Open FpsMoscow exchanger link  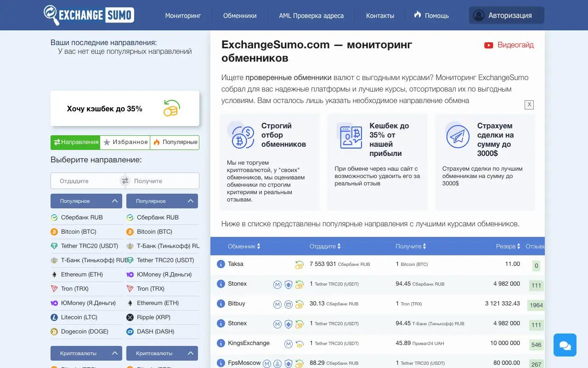[x=244, y=363]
